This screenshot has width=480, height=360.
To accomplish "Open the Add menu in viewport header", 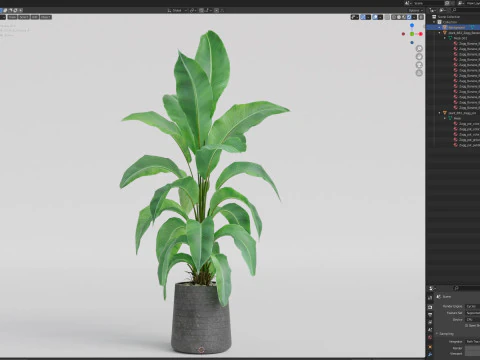I will [35, 17].
